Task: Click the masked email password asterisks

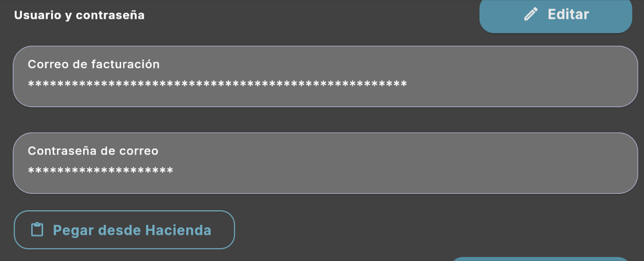Action: (100, 171)
